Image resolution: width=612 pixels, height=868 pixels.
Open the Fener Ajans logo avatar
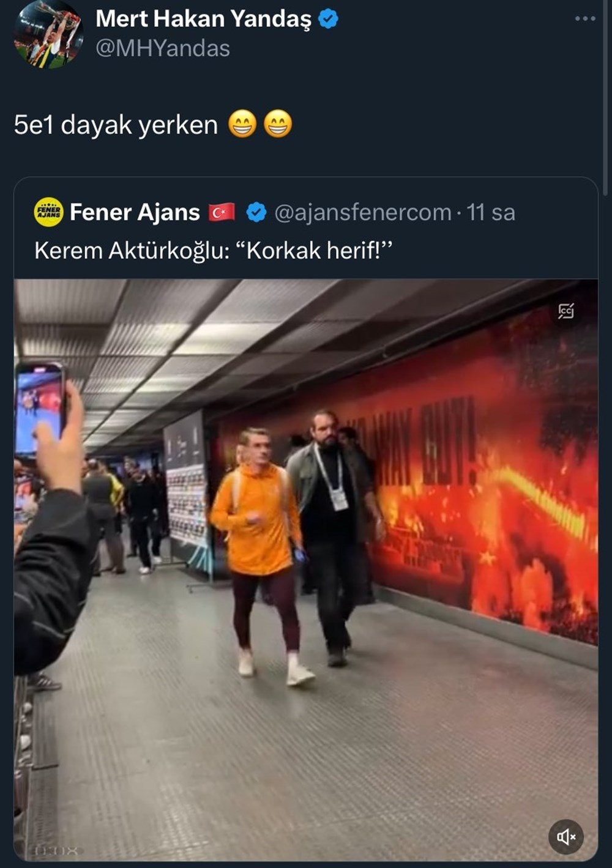48,212
